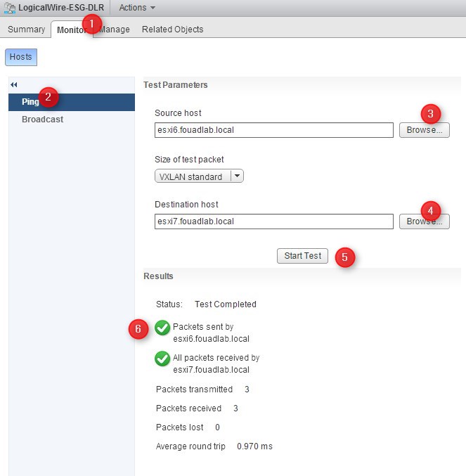Click the Source host text field
Viewport: 466px width, 476px height.
pos(273,130)
